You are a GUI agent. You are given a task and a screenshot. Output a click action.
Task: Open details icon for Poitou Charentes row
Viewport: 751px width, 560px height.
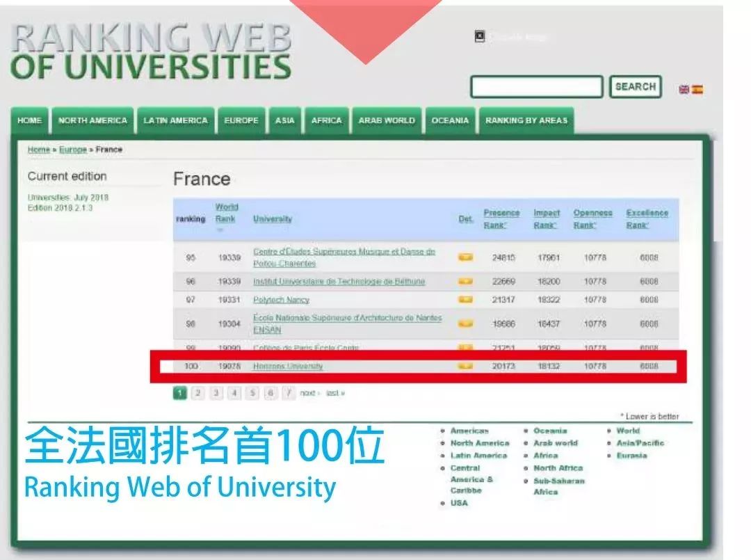[465, 257]
